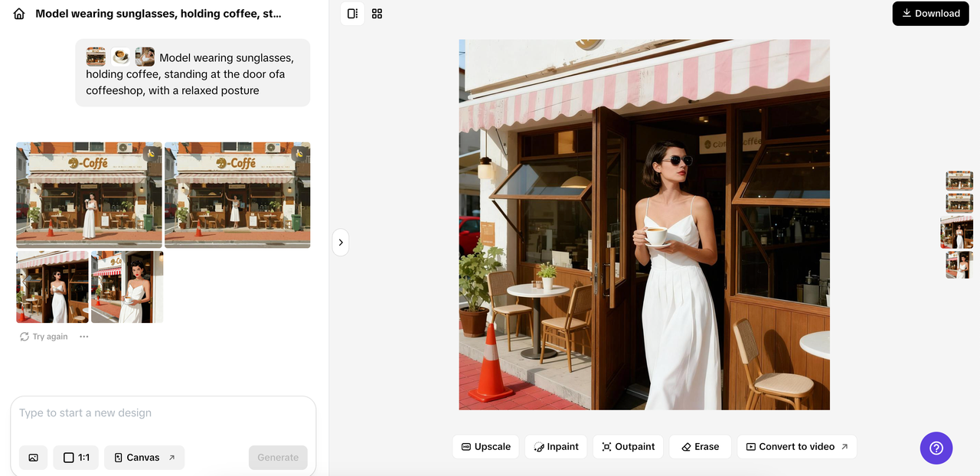Open the help question mark bubble
The image size is (980, 476).
936,448
